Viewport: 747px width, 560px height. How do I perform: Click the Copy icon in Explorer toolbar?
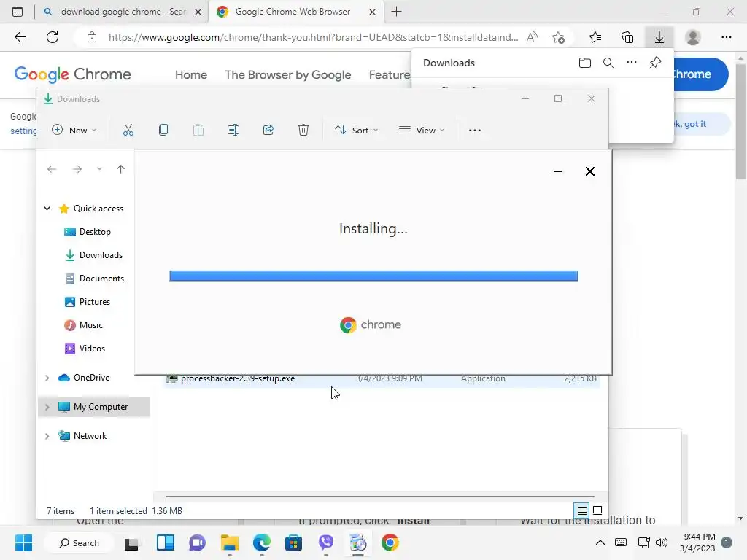tap(163, 130)
